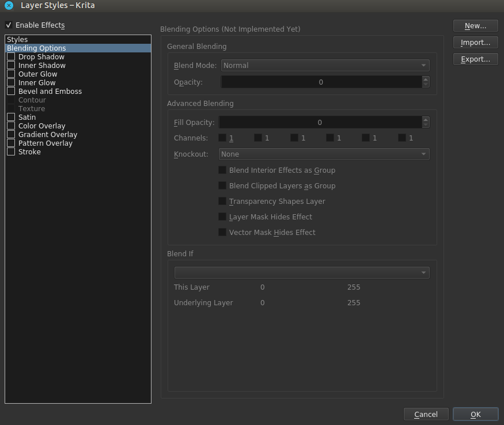The image size is (504, 425).
Task: Click the Krita window icon in title bar
Action: 9,6
